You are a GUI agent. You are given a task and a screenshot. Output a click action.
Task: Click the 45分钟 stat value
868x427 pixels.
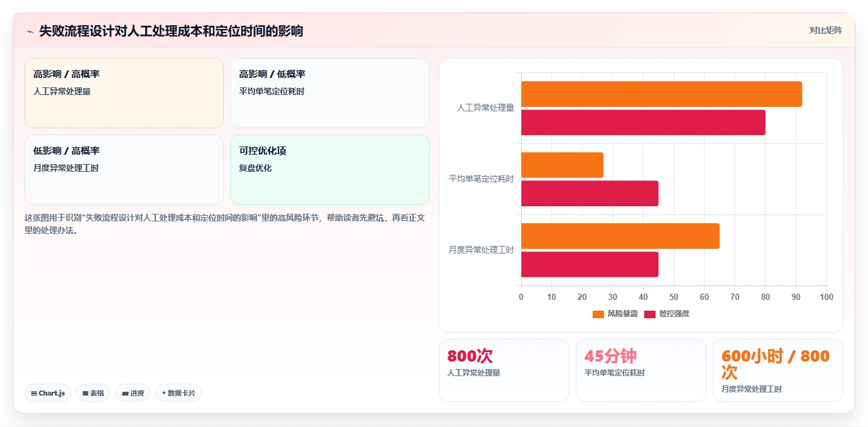610,356
